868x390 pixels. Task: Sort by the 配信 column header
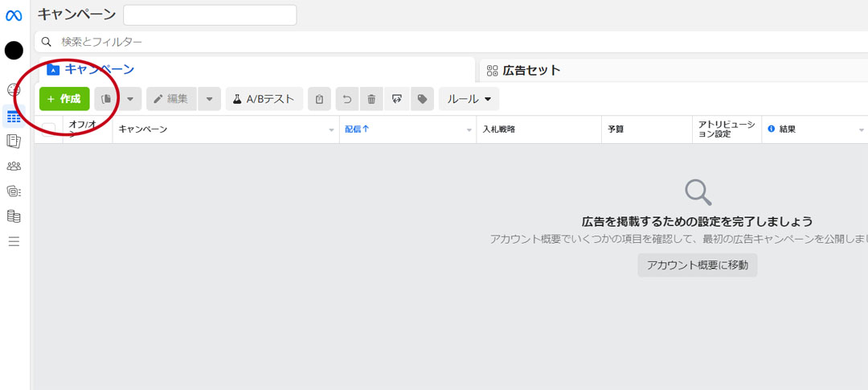coord(358,129)
